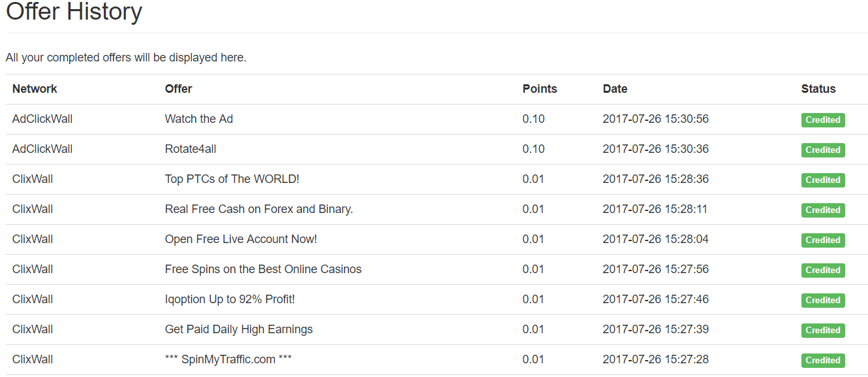Viewport: 868px width, 377px height.
Task: Click the Credited badge for Watch the Ad
Action: (822, 120)
